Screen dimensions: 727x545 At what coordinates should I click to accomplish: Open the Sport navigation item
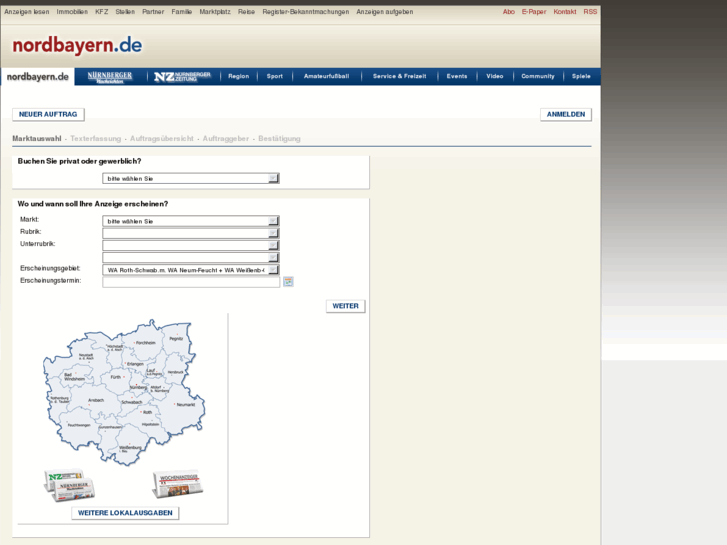click(274, 77)
